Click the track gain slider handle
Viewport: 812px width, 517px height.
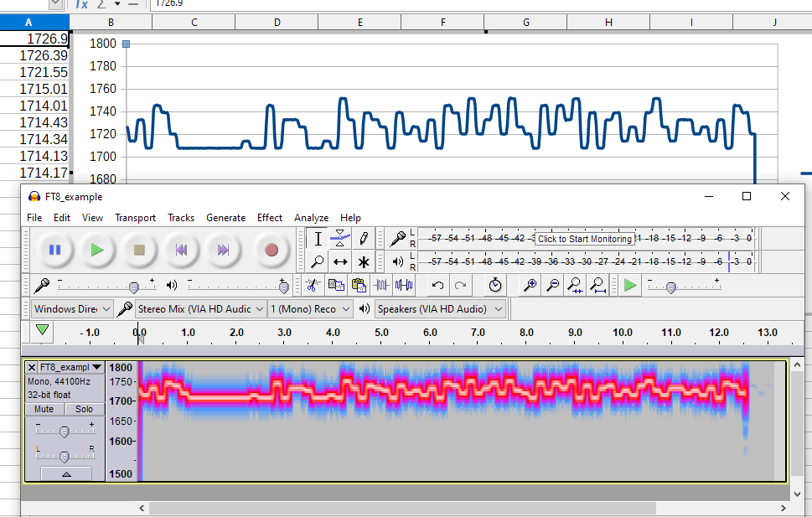click(x=65, y=432)
